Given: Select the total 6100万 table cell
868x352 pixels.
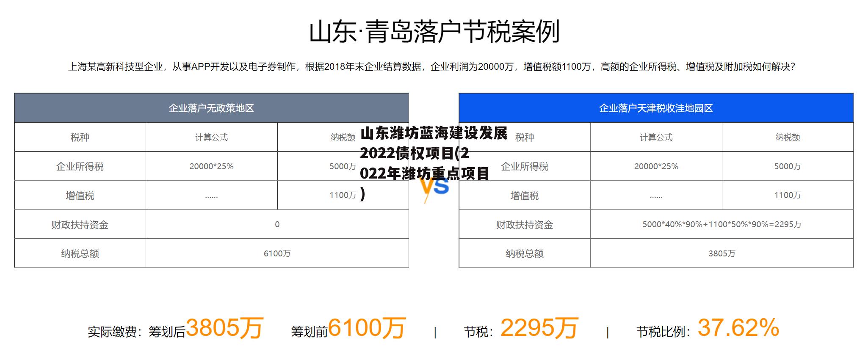Looking at the screenshot, I should click(277, 253).
